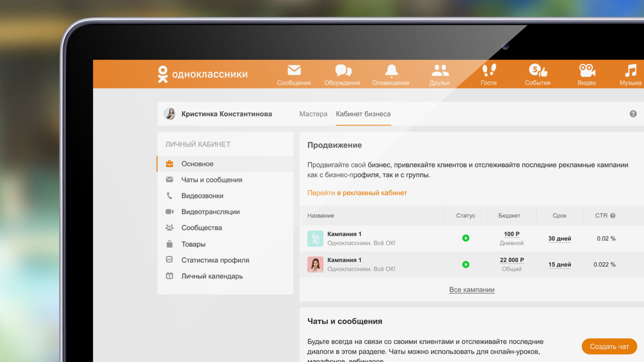Click CTR value 0.022 %

[x=604, y=265]
